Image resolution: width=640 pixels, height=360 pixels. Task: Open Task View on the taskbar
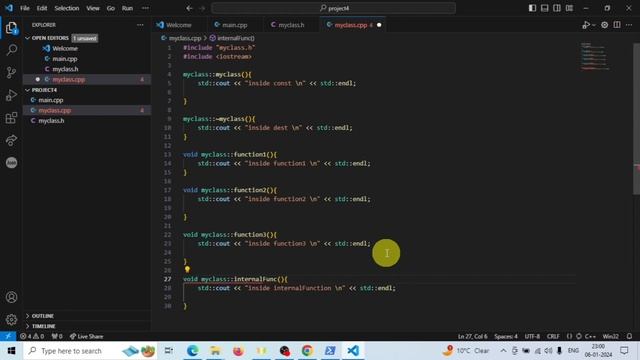point(169,351)
